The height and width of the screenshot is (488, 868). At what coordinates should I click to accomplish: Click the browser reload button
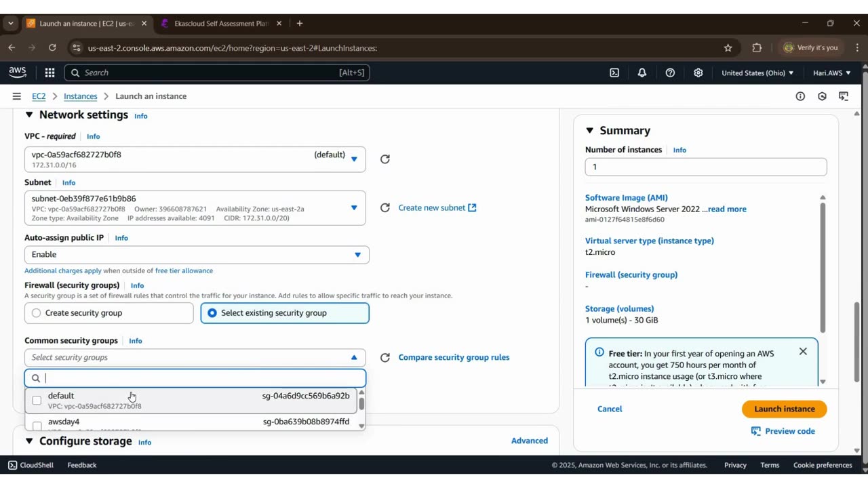[52, 47]
